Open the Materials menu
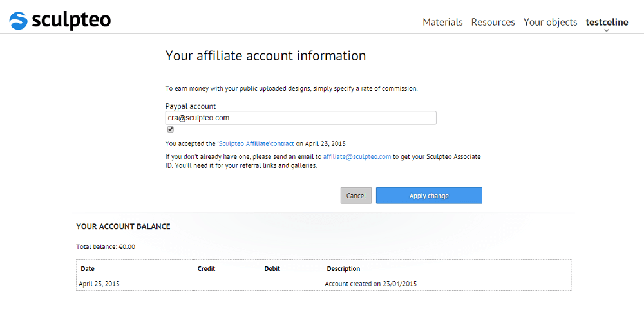Viewport: 644px width, 323px height. [442, 22]
